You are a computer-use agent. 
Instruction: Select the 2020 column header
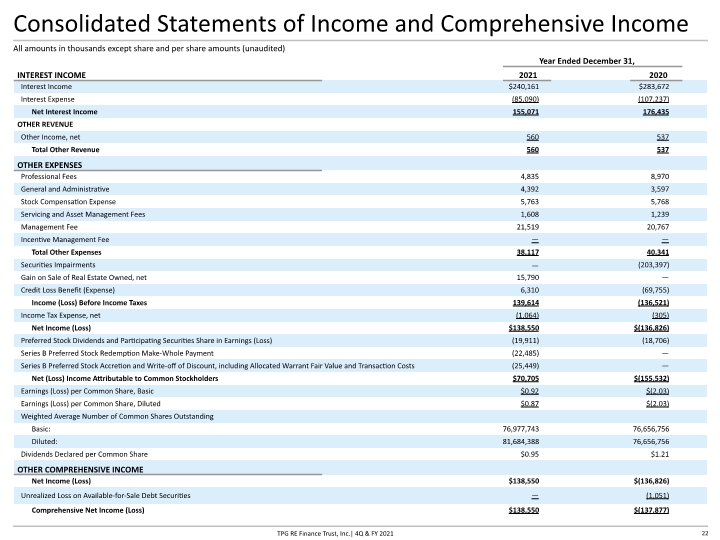click(658, 75)
